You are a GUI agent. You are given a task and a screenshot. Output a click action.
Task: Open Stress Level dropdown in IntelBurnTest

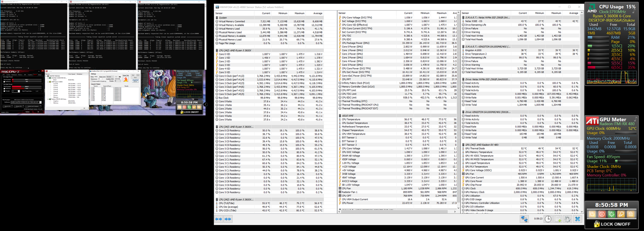pos(110,77)
